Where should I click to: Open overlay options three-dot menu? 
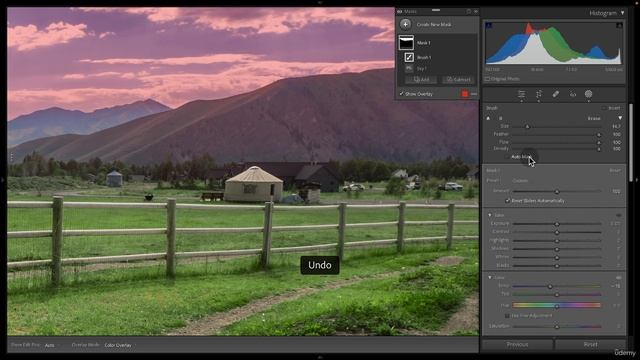coord(473,94)
